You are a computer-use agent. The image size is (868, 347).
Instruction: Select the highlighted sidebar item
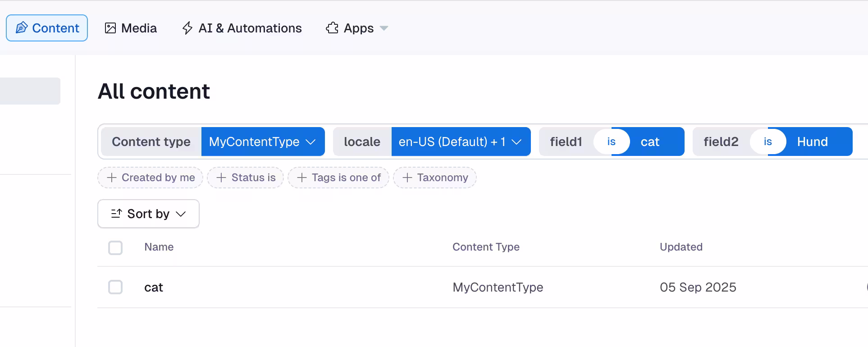[x=30, y=91]
